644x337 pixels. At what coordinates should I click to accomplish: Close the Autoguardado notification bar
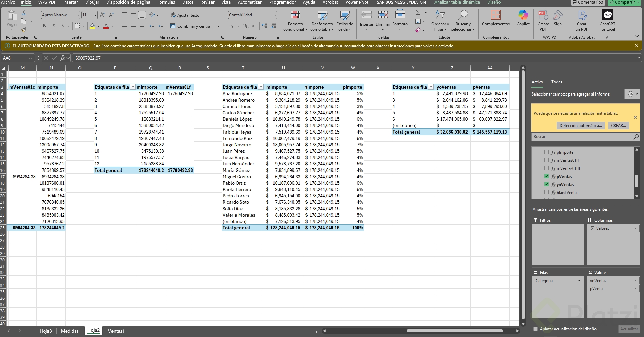pos(636,46)
